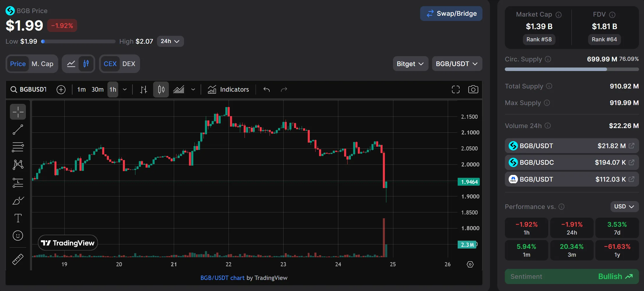Click the 1.9464 price label on axis
The image size is (644, 291).
coord(469,182)
